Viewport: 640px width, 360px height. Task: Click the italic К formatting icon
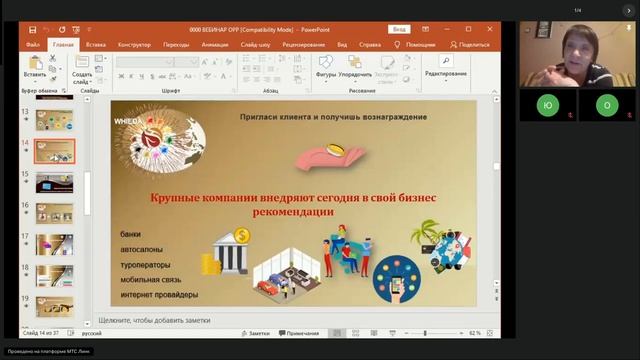tap(131, 76)
